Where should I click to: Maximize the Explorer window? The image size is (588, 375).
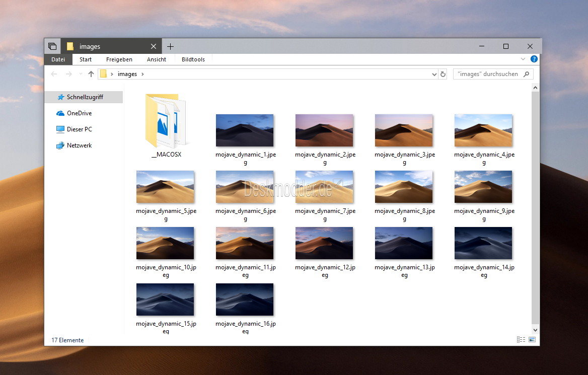[x=506, y=46]
